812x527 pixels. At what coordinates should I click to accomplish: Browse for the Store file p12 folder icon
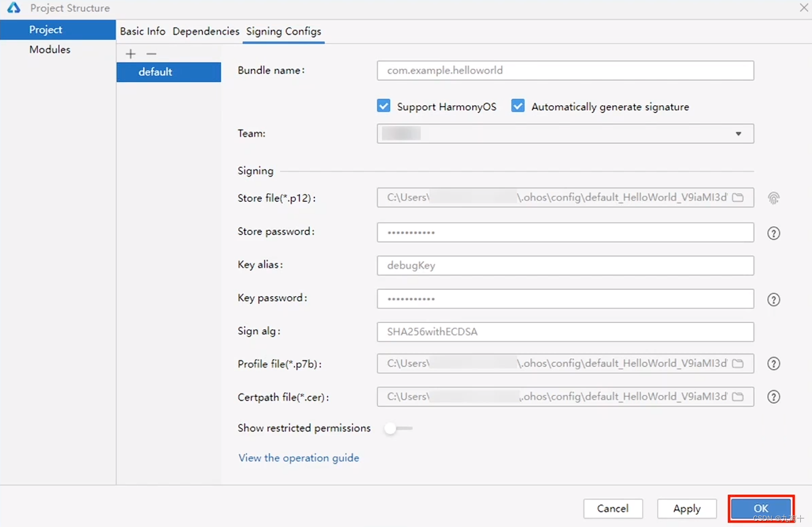[x=738, y=197]
